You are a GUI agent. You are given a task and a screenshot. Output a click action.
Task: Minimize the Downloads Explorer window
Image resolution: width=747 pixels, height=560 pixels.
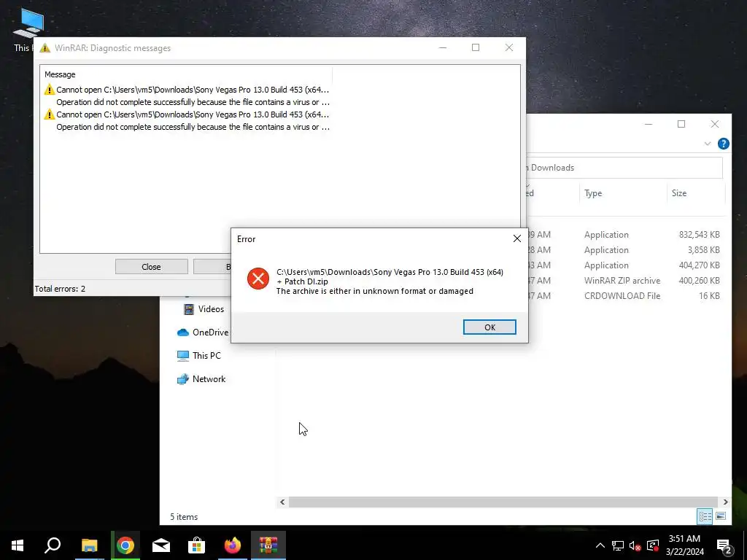click(x=649, y=124)
